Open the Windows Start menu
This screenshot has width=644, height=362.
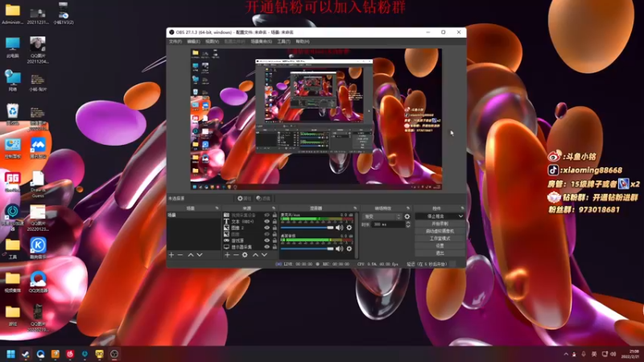tap(10, 354)
